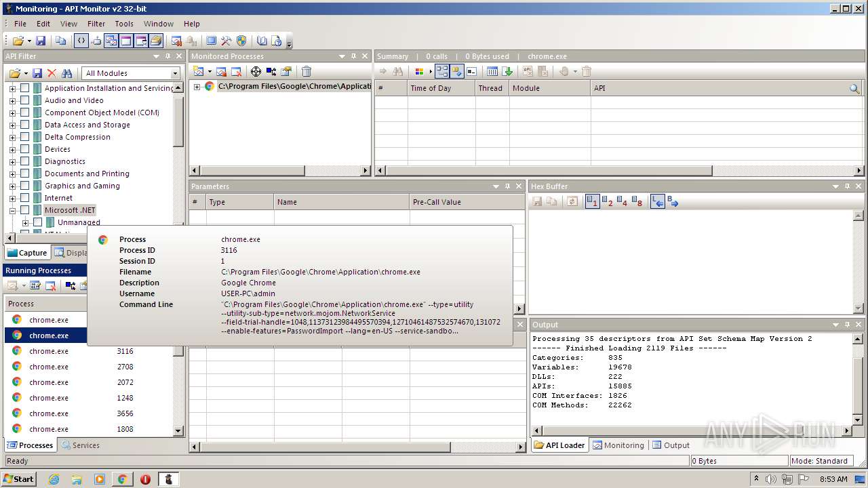Click the columns icon in Summary toolbar
868x488 pixels.
[x=492, y=71]
